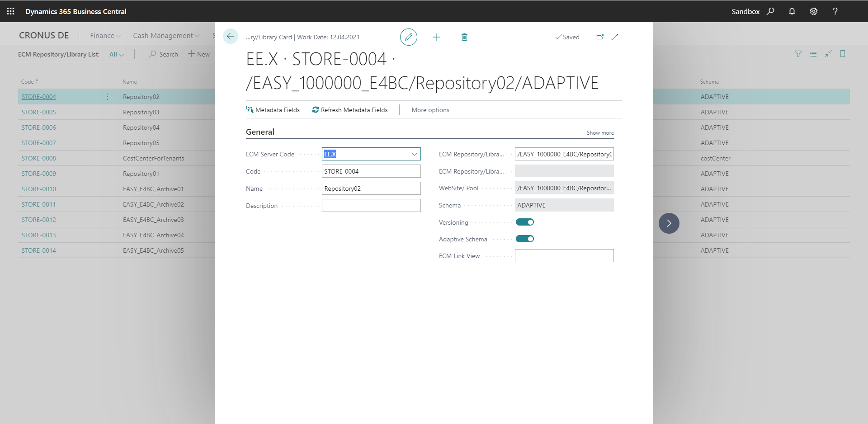Click the pencil edit icon
The width and height of the screenshot is (868, 424).
tap(408, 37)
